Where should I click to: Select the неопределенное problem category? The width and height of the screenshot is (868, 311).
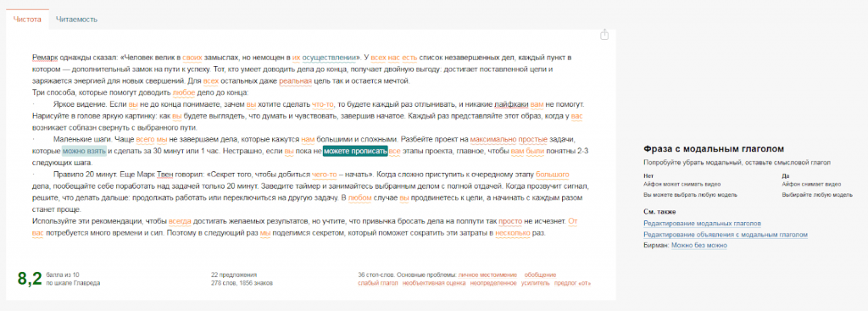493,283
